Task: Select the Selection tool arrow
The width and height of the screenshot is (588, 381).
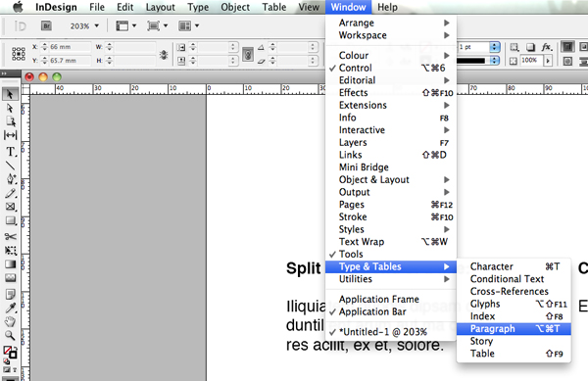Action: tap(10, 94)
